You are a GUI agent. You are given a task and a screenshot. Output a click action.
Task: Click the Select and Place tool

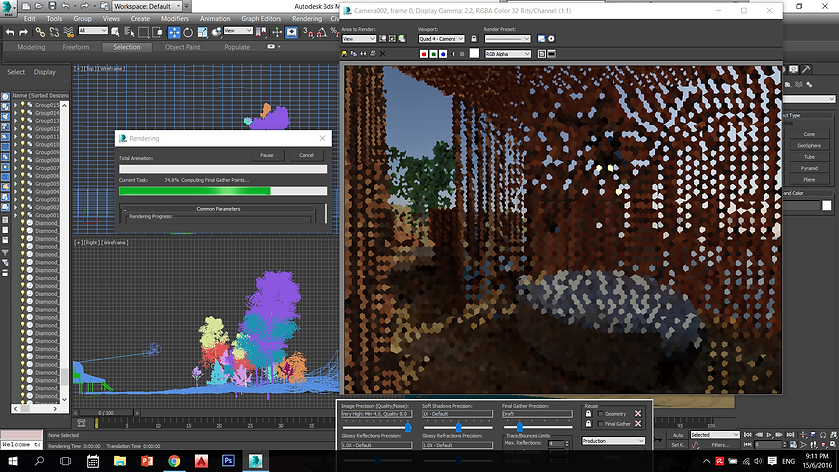tap(216, 32)
